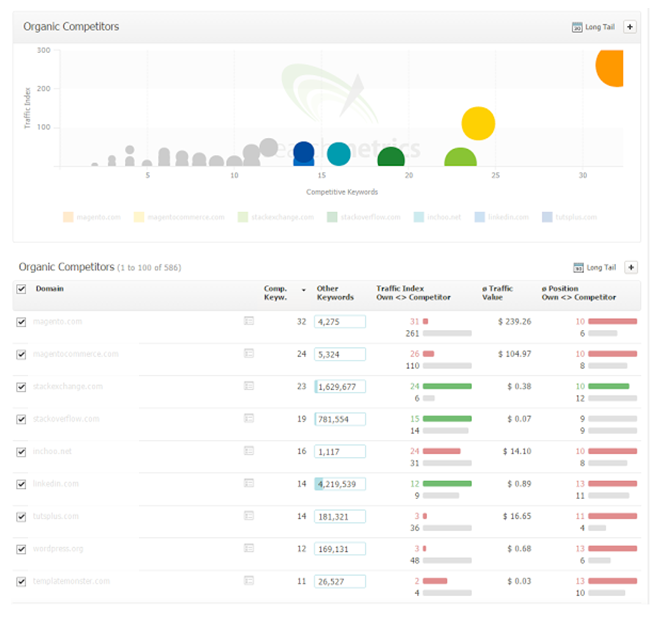Image resolution: width=659 pixels, height=621 pixels.
Task: Click the 1,629,677 other keywords field
Action: point(340,387)
